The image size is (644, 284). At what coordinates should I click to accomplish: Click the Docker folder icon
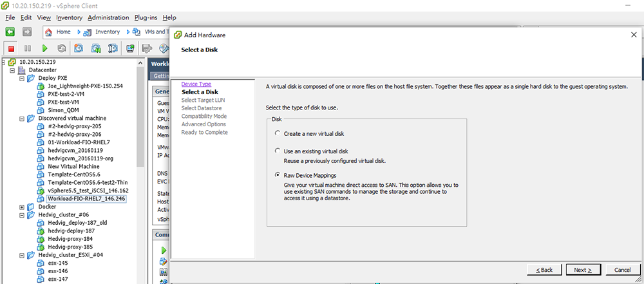pyautogui.click(x=31, y=207)
